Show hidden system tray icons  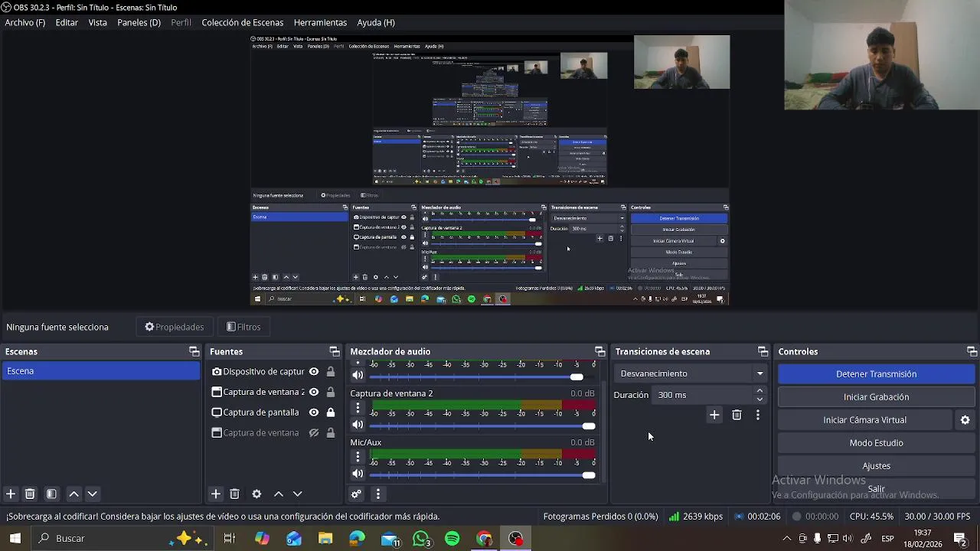tap(787, 539)
